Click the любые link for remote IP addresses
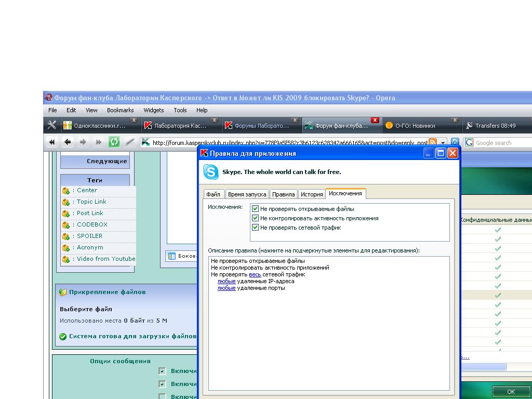Image resolution: width=532 pixels, height=399 pixels. [227, 281]
